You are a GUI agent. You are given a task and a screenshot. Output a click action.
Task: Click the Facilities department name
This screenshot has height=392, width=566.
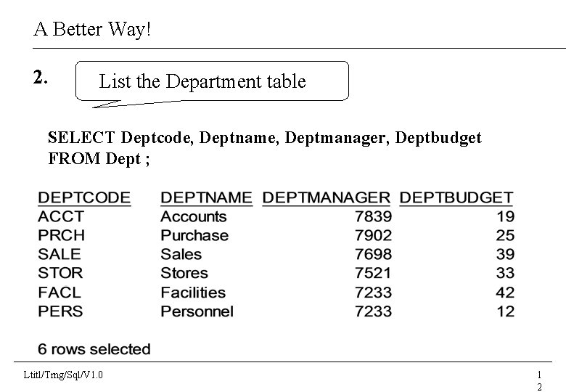(x=193, y=293)
